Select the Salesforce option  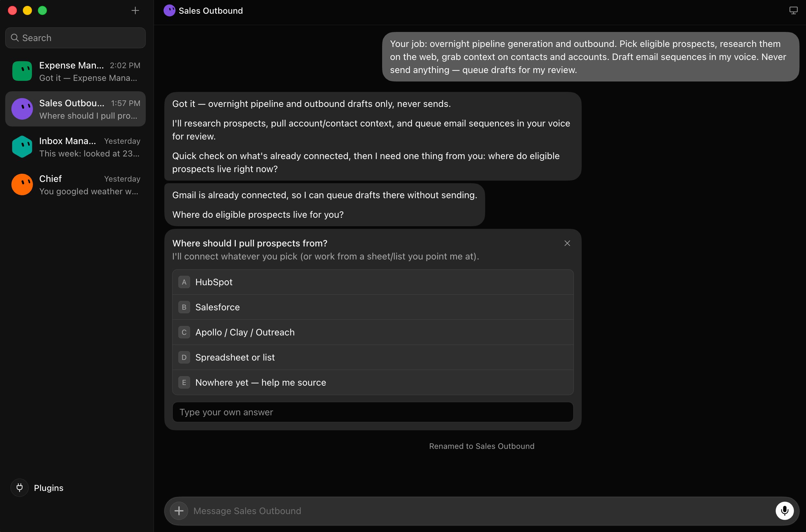coord(373,307)
